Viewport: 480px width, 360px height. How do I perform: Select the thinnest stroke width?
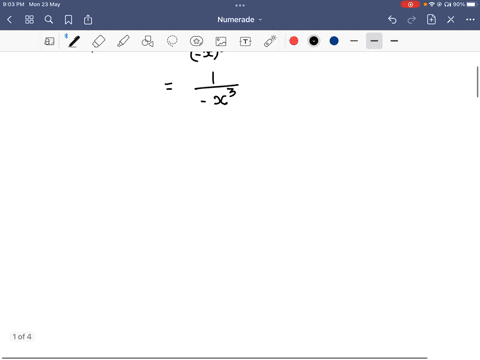tap(354, 41)
